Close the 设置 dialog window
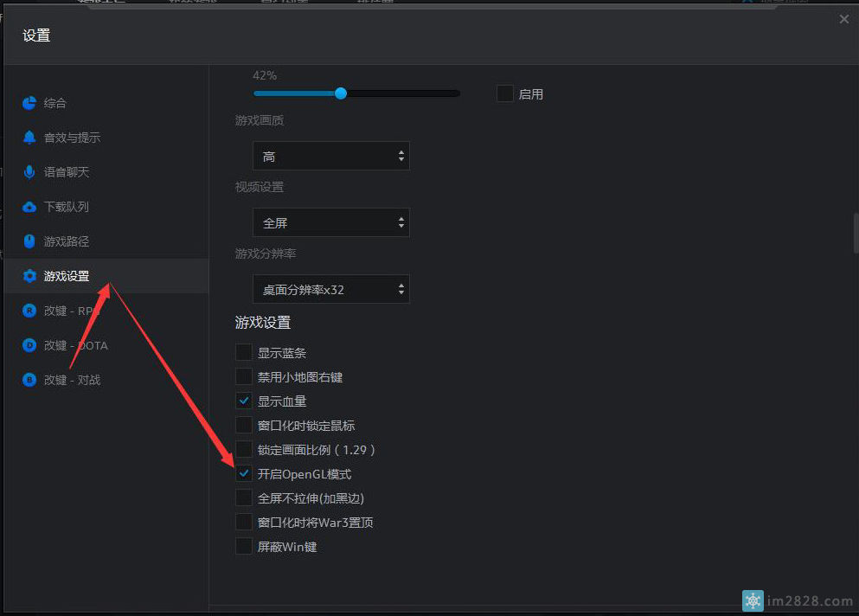The image size is (859, 616). tap(844, 19)
